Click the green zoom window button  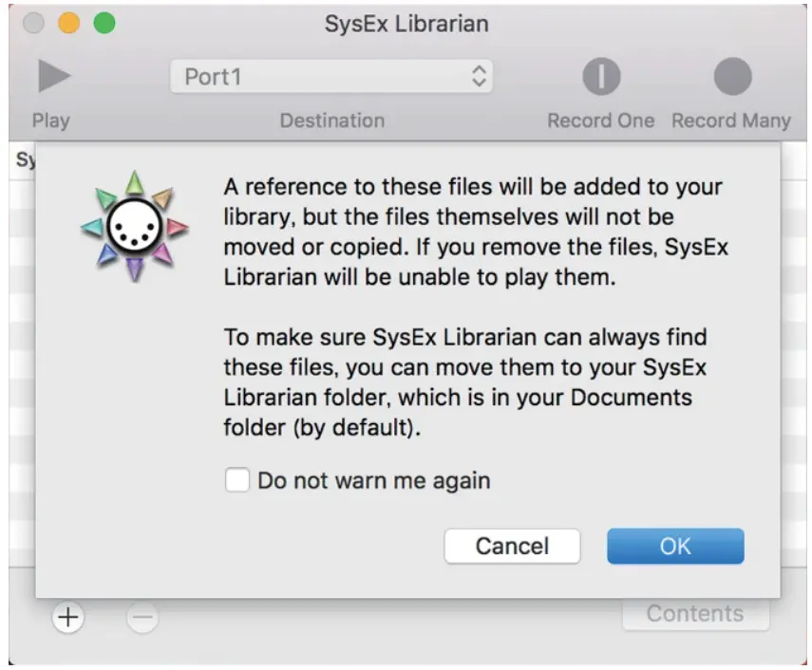point(104,24)
